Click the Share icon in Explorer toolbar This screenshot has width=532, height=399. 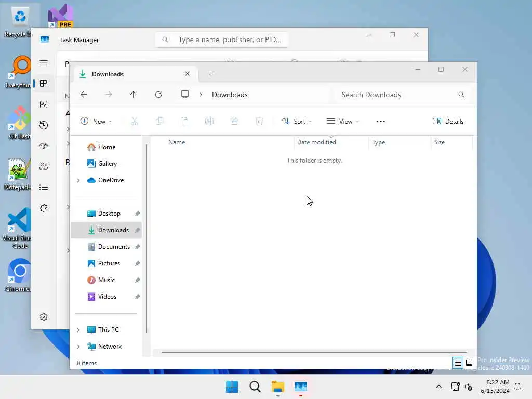tap(234, 121)
